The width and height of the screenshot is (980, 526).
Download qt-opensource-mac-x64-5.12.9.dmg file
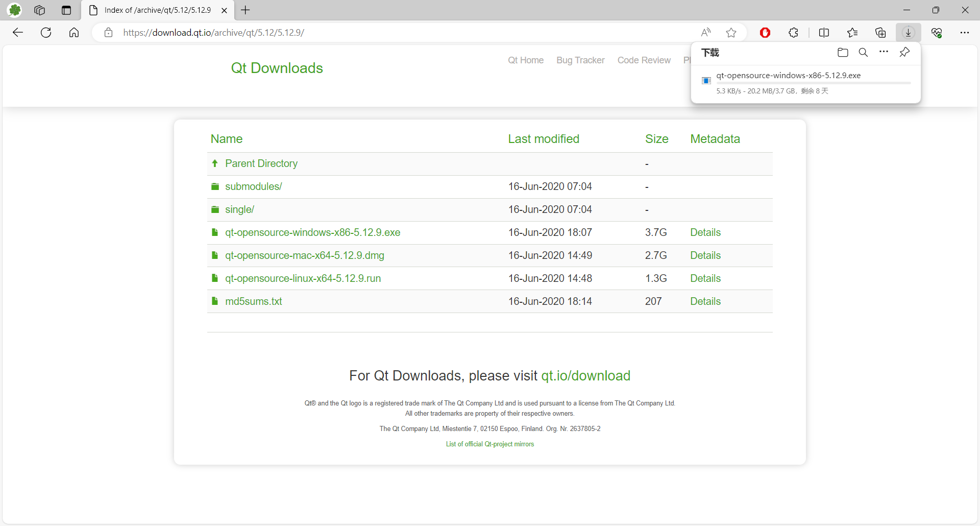point(304,255)
